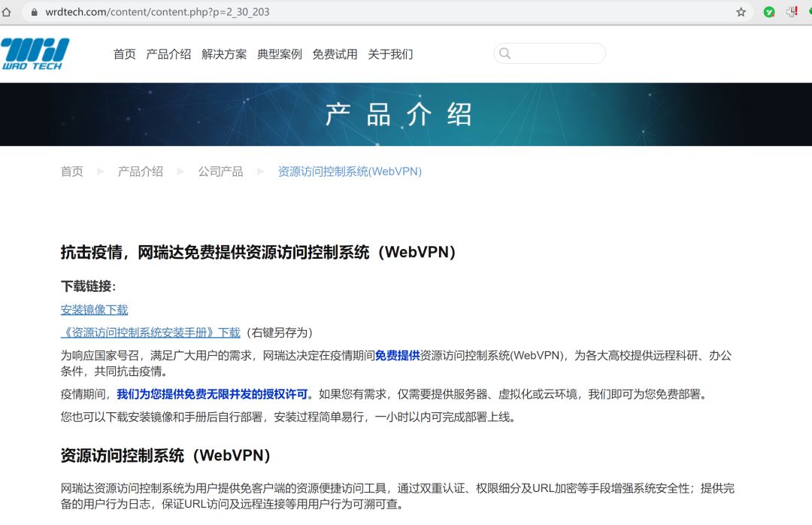Click the WRD TECH logo

(x=35, y=54)
